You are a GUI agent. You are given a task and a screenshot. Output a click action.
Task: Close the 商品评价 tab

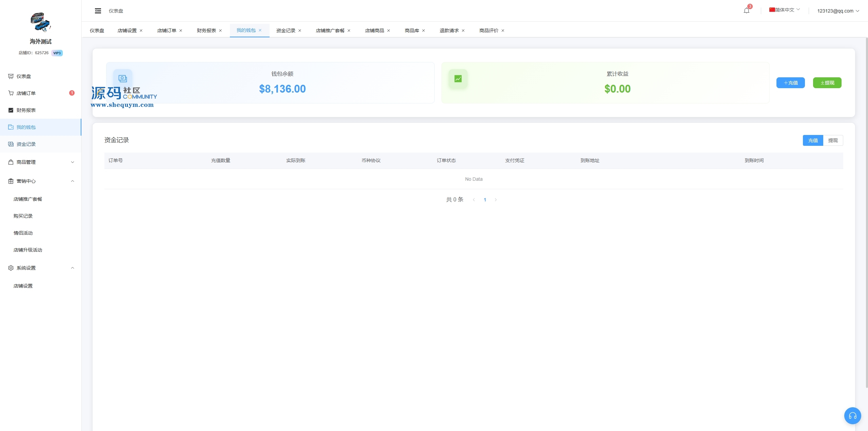pyautogui.click(x=503, y=31)
